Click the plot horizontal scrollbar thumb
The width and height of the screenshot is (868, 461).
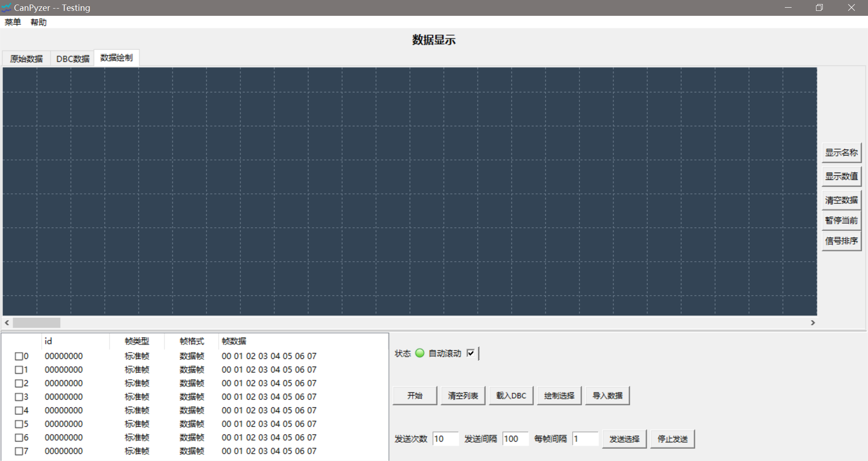pos(37,323)
